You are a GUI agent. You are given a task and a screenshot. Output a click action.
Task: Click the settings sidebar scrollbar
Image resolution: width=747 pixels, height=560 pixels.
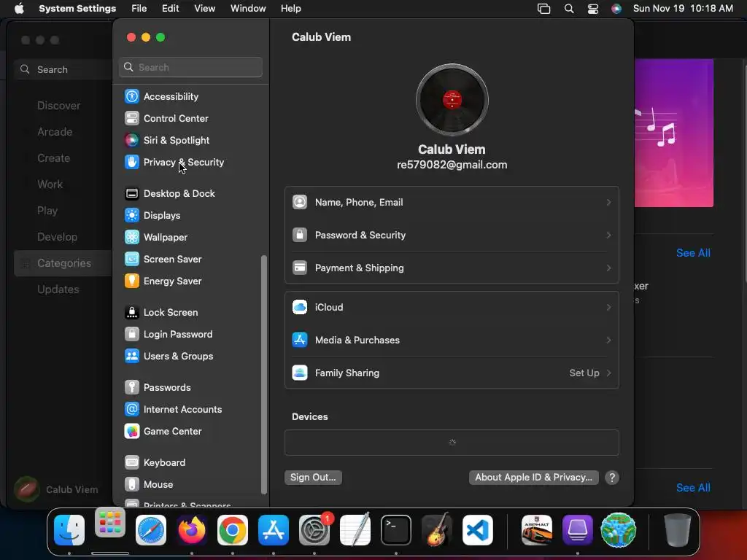tap(264, 375)
